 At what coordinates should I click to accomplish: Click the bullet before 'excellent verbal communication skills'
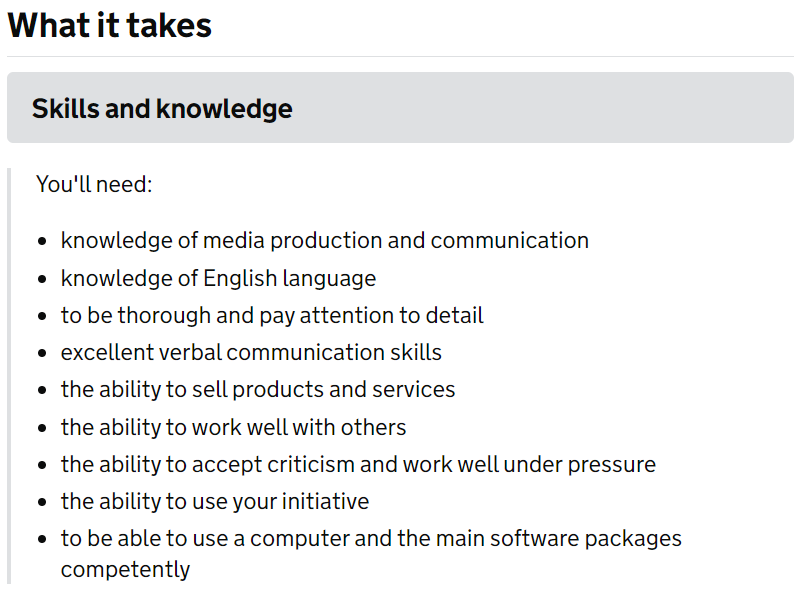coord(42,353)
